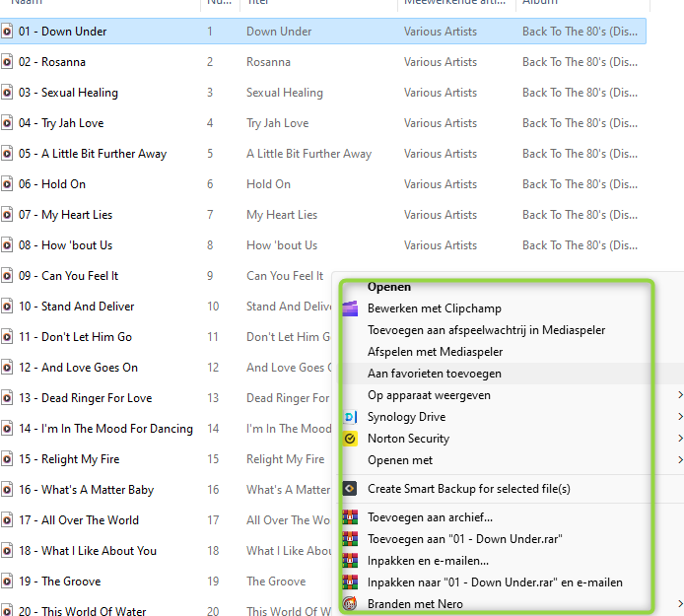Click file icon of 19 - The Groove

7,582
